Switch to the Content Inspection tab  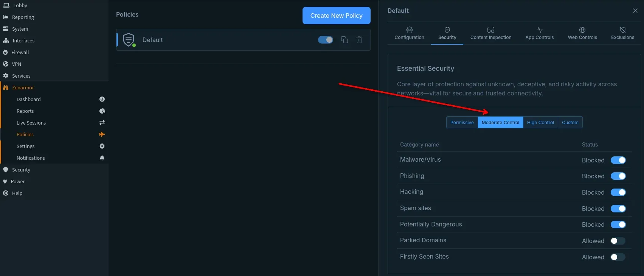pos(491,33)
